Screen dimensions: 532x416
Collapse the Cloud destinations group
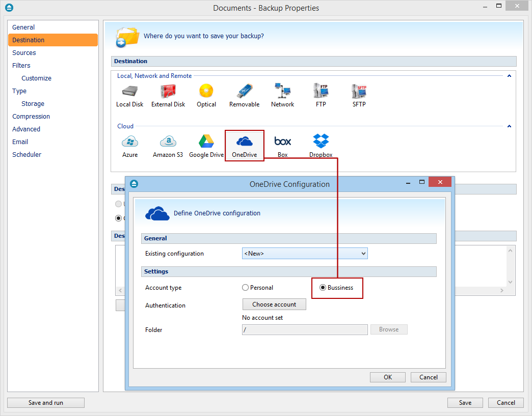(x=509, y=126)
